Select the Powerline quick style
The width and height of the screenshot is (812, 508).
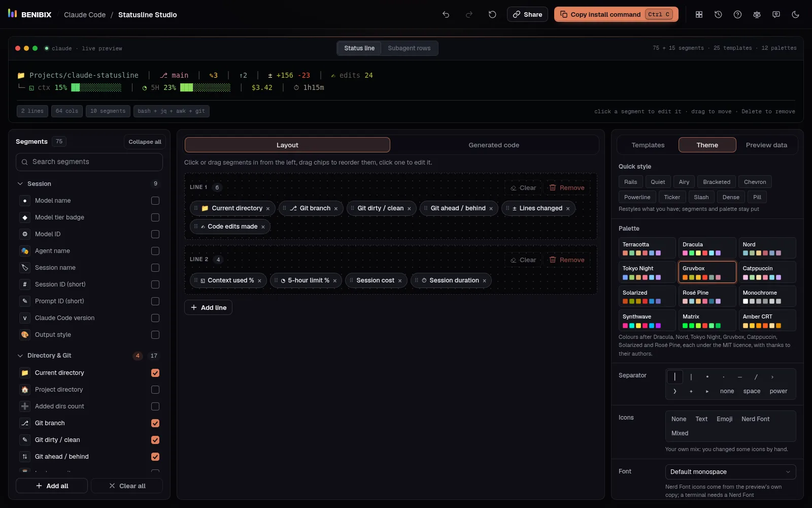point(637,197)
